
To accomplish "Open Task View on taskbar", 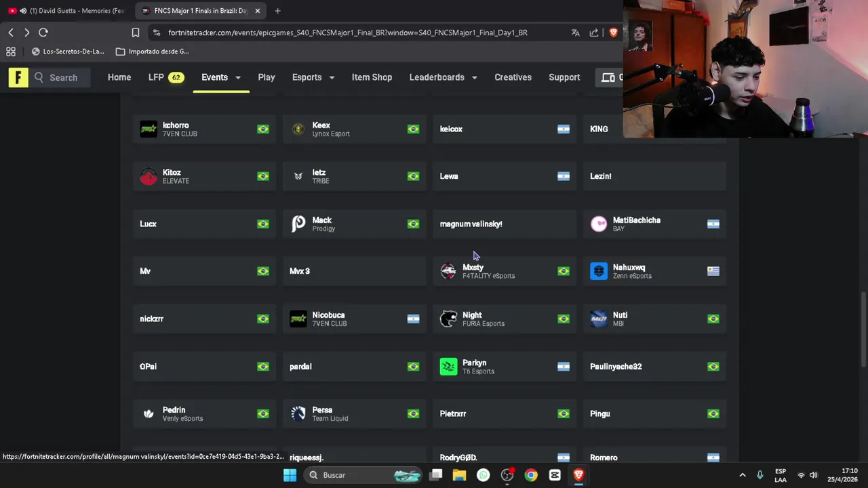I will click(436, 475).
